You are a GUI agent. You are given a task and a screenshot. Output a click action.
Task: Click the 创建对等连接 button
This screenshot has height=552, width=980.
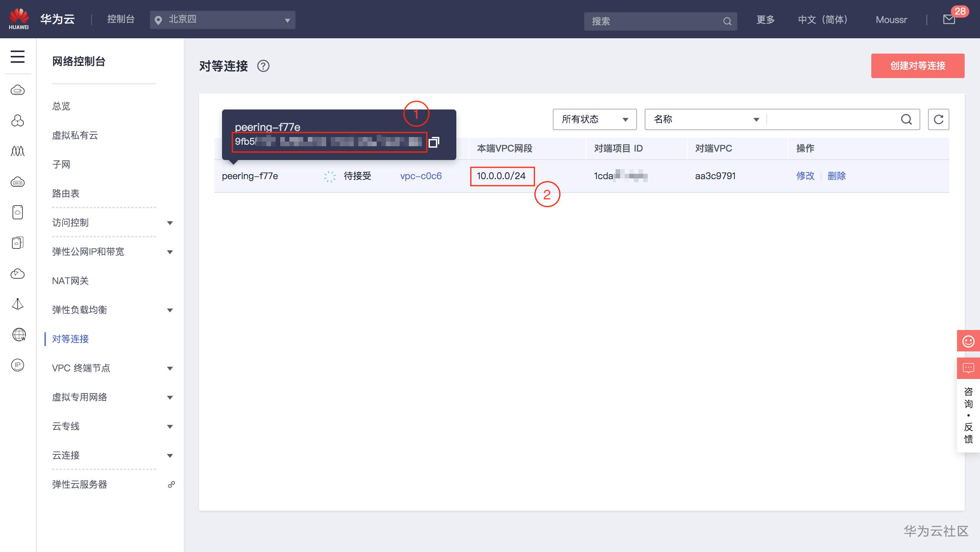pos(918,66)
